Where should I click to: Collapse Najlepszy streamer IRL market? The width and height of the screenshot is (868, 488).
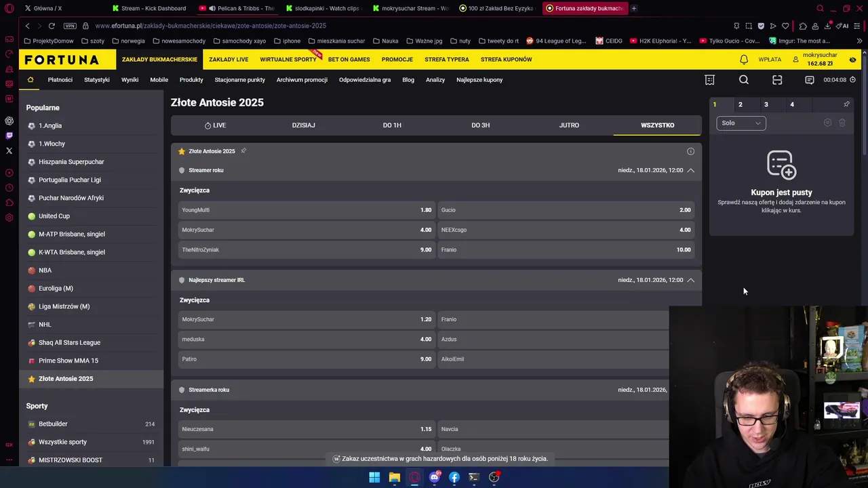coord(690,280)
